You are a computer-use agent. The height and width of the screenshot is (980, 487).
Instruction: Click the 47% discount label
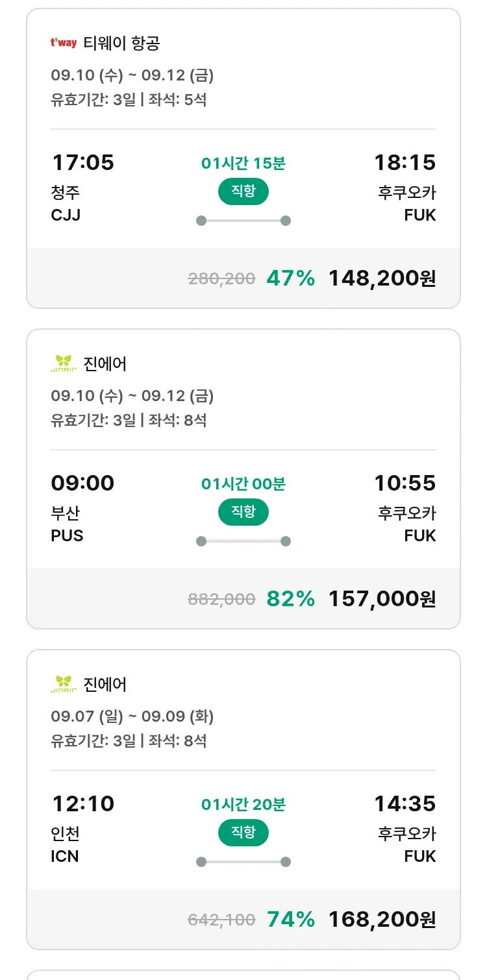[290, 278]
